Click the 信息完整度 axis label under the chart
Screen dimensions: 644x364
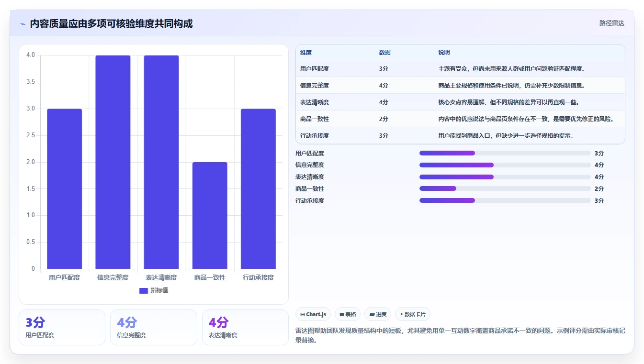[x=113, y=277]
